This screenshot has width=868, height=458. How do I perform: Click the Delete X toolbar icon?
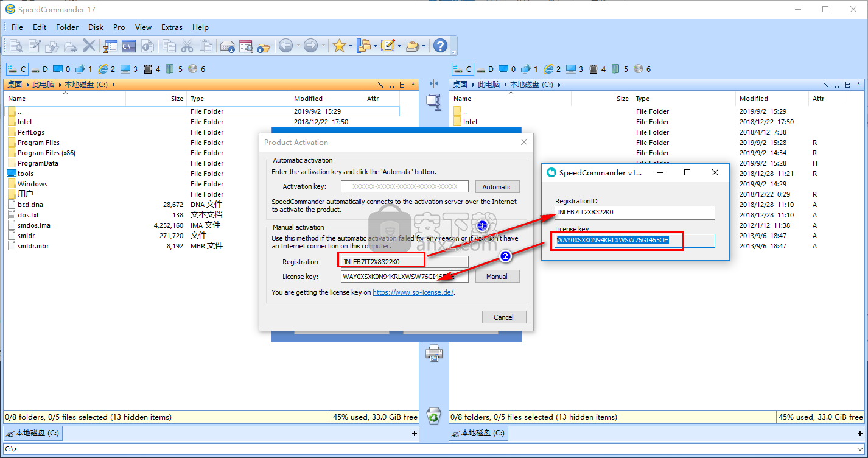[x=89, y=46]
